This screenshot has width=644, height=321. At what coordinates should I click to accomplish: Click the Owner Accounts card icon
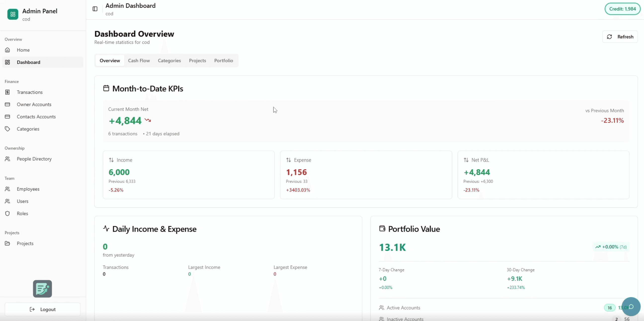(7, 105)
